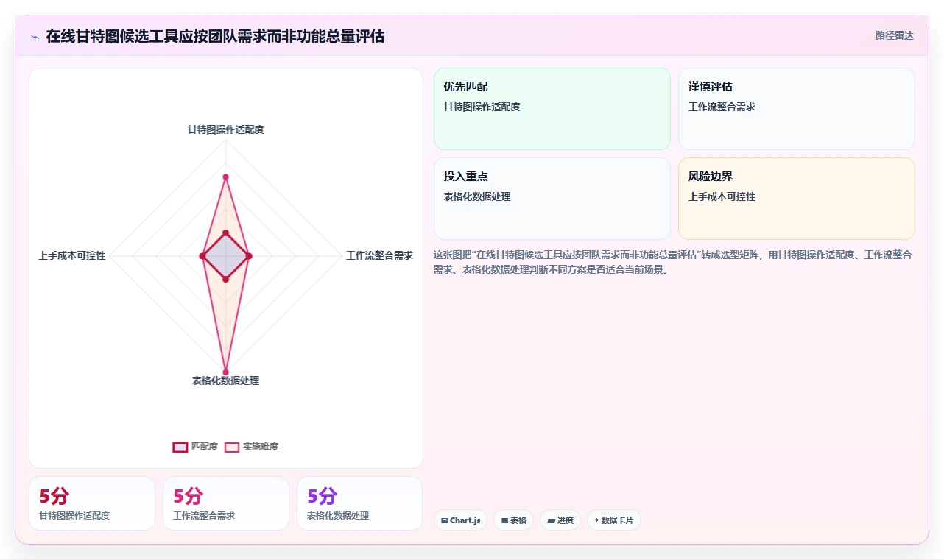Click 工作流整合需求 text in the 谨慎评估 card
944x560 pixels.
[722, 107]
